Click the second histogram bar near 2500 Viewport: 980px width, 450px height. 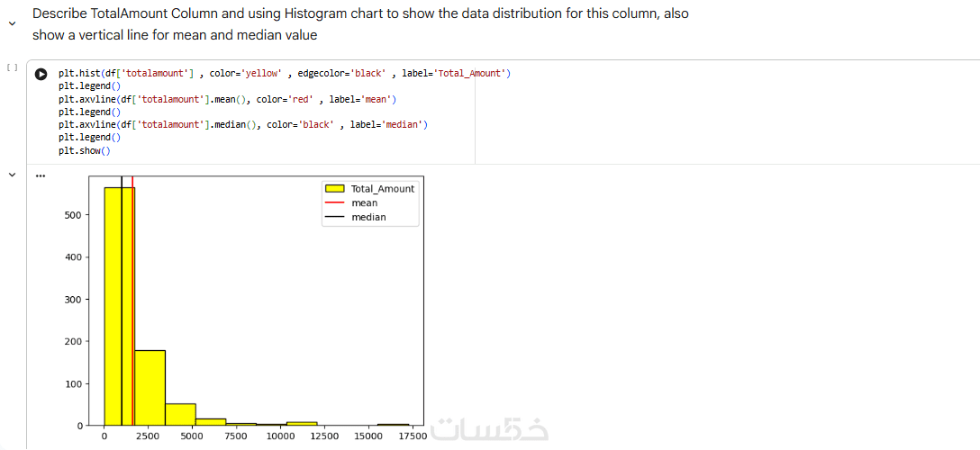point(150,387)
